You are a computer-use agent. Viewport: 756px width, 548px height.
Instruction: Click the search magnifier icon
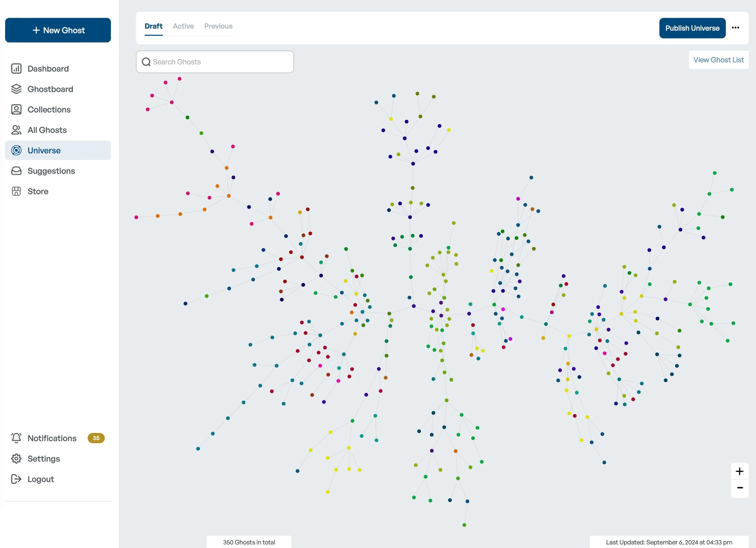point(146,62)
